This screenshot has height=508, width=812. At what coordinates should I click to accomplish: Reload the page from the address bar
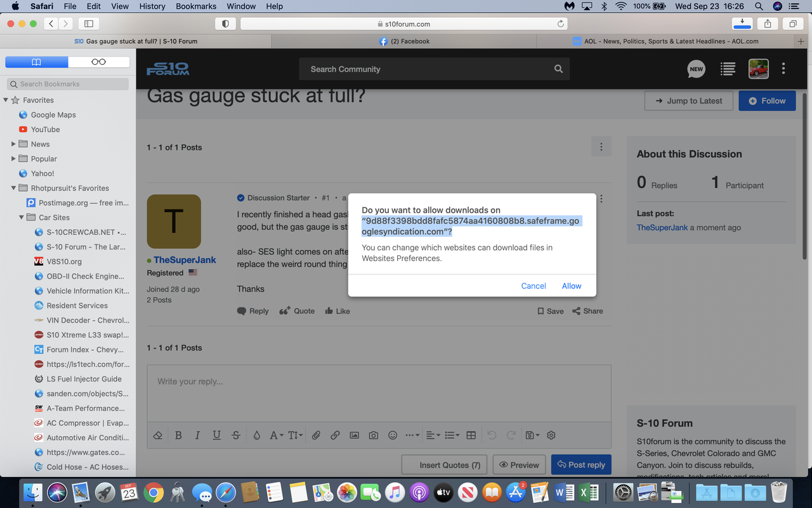(x=561, y=24)
